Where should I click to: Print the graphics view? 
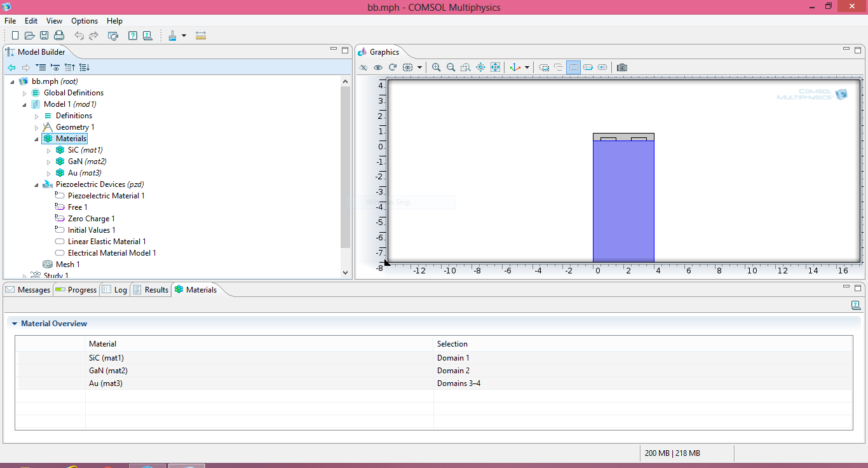(59, 36)
